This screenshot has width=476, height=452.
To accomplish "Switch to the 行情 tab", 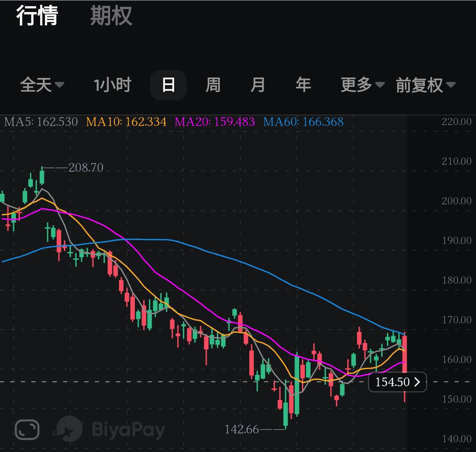I will click(x=37, y=15).
